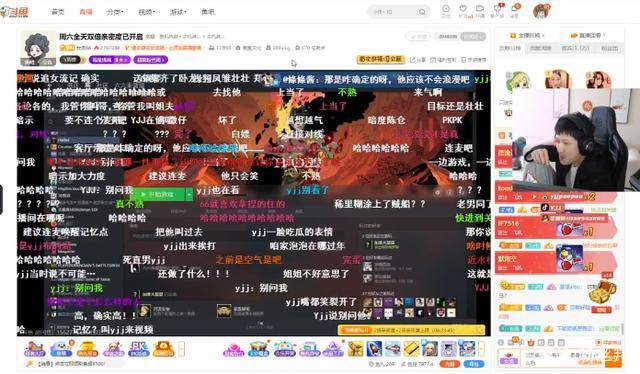The image size is (640, 374).
Task: Click the green 开始游戏 start button
Action: [158, 194]
